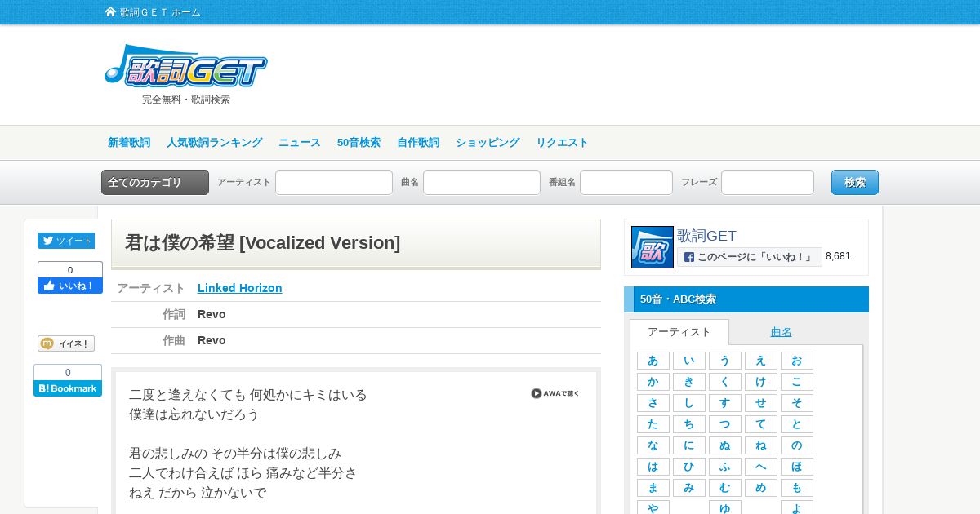Select kana さ button

tap(653, 403)
